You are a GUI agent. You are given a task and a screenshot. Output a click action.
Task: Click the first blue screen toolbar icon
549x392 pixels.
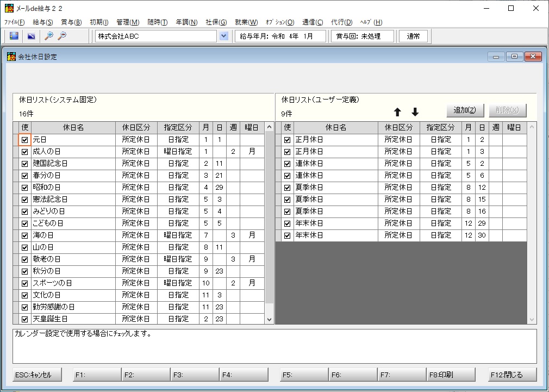point(14,36)
